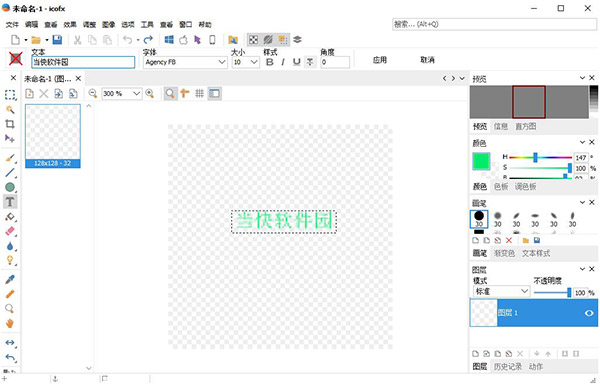Close the 未命名-1 document tab
This screenshot has height=387, width=600.
78,78
